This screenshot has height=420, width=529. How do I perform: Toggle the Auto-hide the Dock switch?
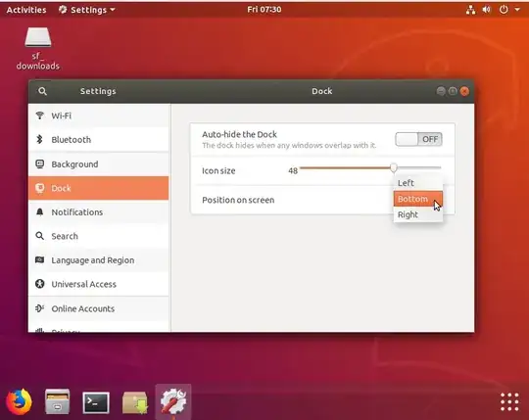pyautogui.click(x=418, y=139)
